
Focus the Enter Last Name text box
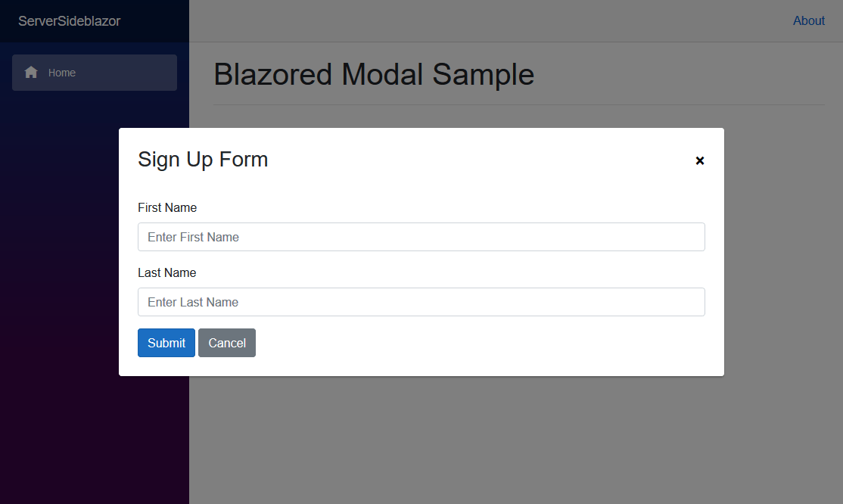pyautogui.click(x=421, y=302)
